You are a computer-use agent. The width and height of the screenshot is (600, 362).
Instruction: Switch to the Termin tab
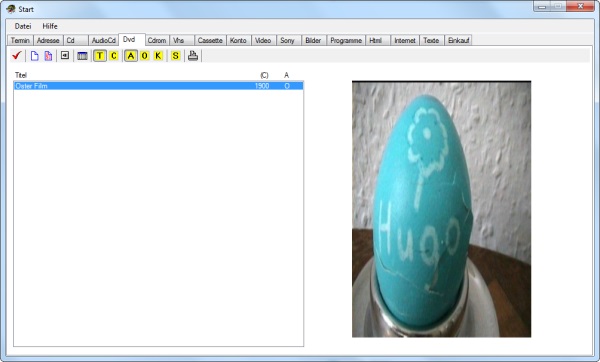click(x=20, y=40)
